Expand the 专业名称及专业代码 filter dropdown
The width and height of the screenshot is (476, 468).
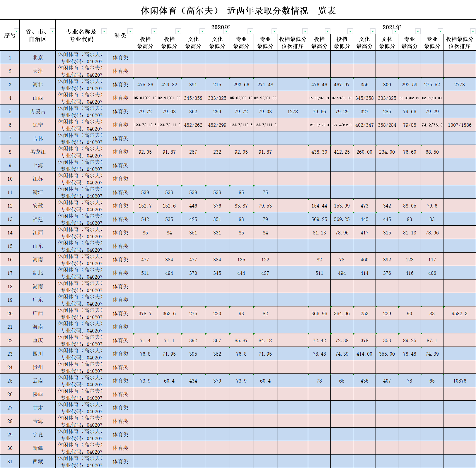pos(104,31)
